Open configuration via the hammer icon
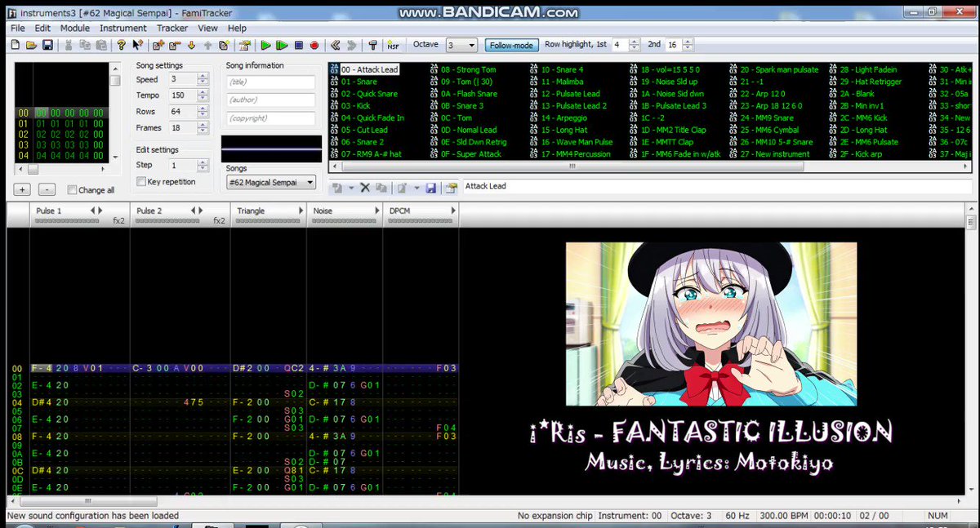The height and width of the screenshot is (528, 980). pos(372,45)
